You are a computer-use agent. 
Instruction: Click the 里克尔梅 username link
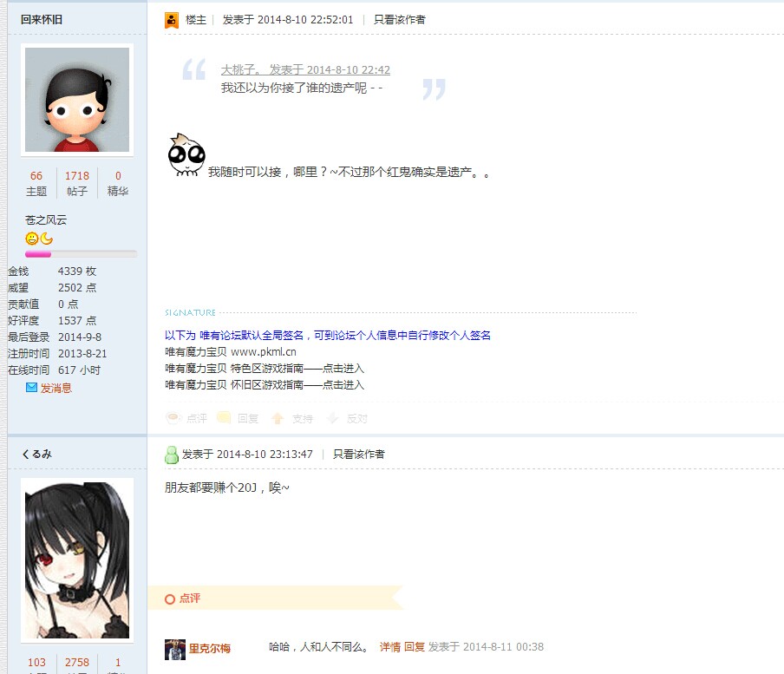pyautogui.click(x=210, y=649)
